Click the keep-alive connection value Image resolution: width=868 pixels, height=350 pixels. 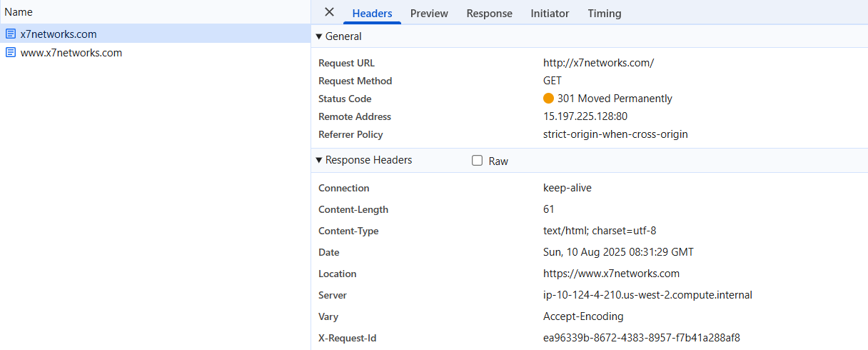tap(567, 188)
